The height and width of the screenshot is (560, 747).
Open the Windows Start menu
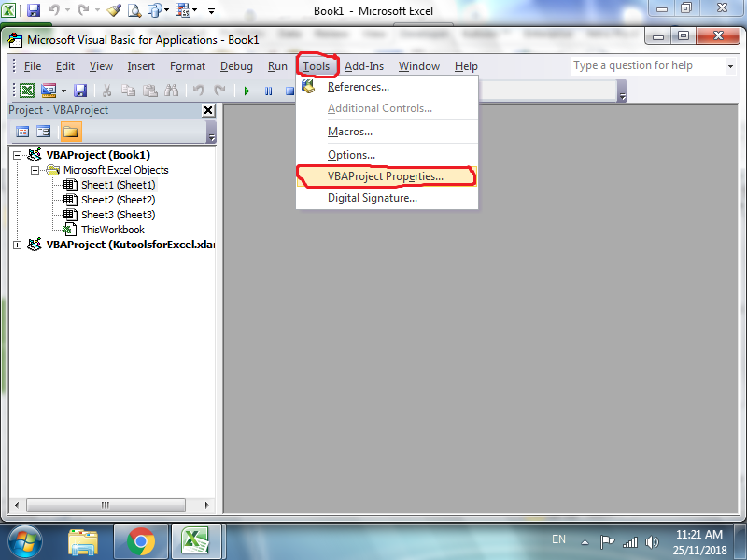click(x=25, y=542)
